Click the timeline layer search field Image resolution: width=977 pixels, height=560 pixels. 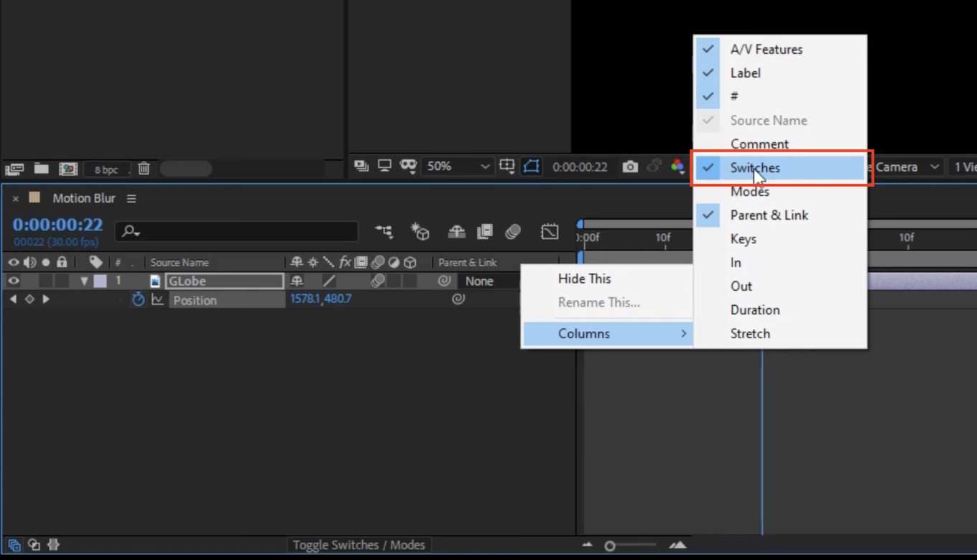(x=236, y=231)
